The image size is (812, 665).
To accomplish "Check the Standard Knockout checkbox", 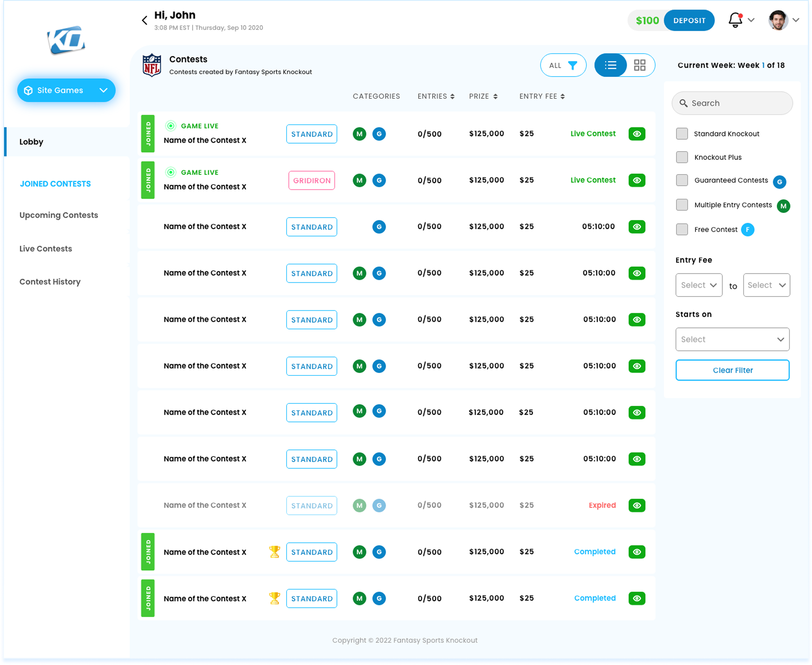I will click(682, 134).
